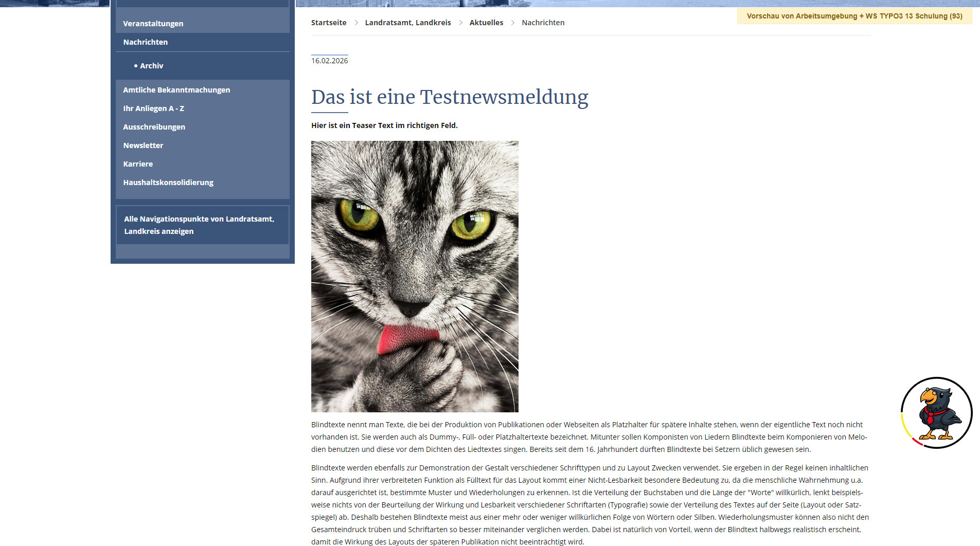980x546 pixels.
Task: Click the yellow workspace preview banner
Action: (854, 16)
